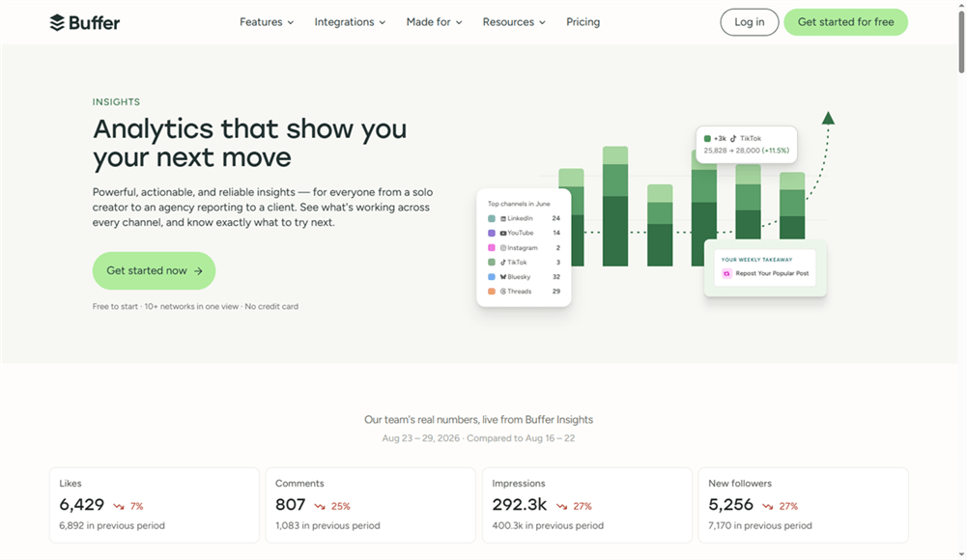Screen dimensions: 966x560
Task: Click Get started for free button
Action: tap(845, 22)
